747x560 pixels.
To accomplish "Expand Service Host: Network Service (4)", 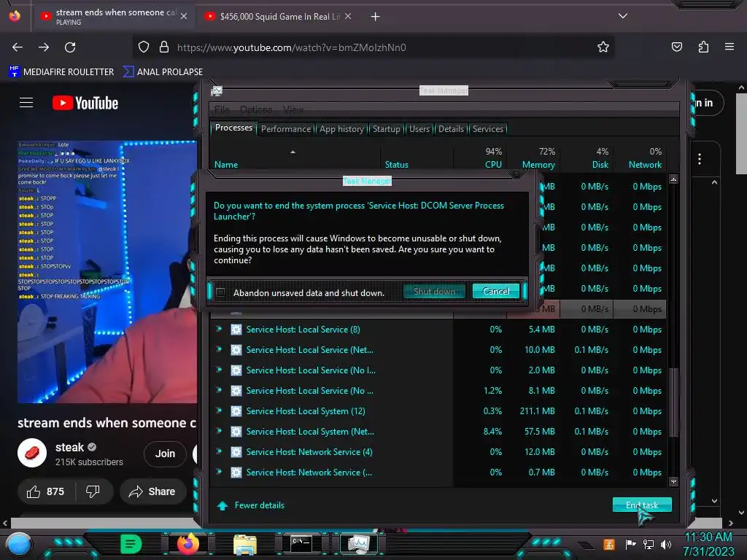I will click(219, 452).
